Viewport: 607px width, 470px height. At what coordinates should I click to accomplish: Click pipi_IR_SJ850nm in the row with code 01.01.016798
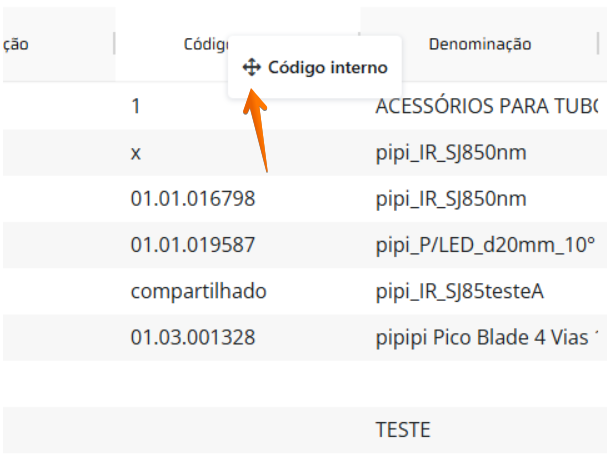coord(450,199)
